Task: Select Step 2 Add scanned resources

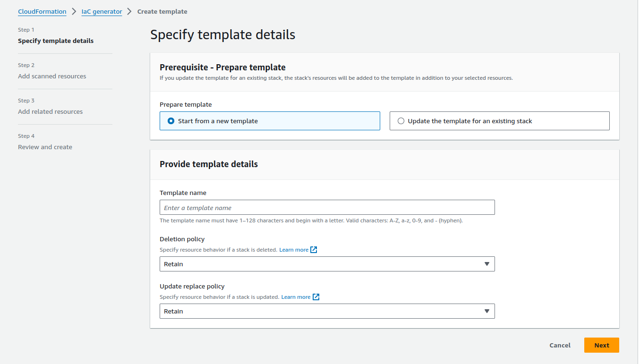Action: pyautogui.click(x=52, y=76)
